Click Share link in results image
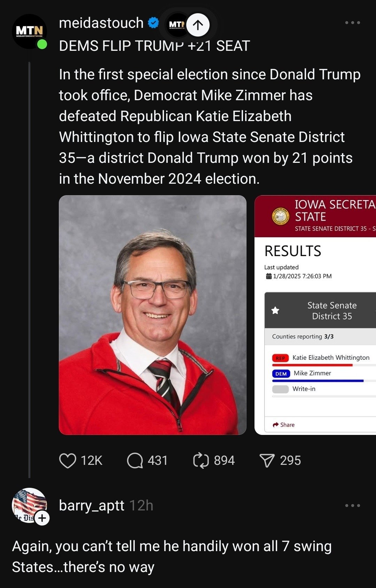 (x=284, y=425)
